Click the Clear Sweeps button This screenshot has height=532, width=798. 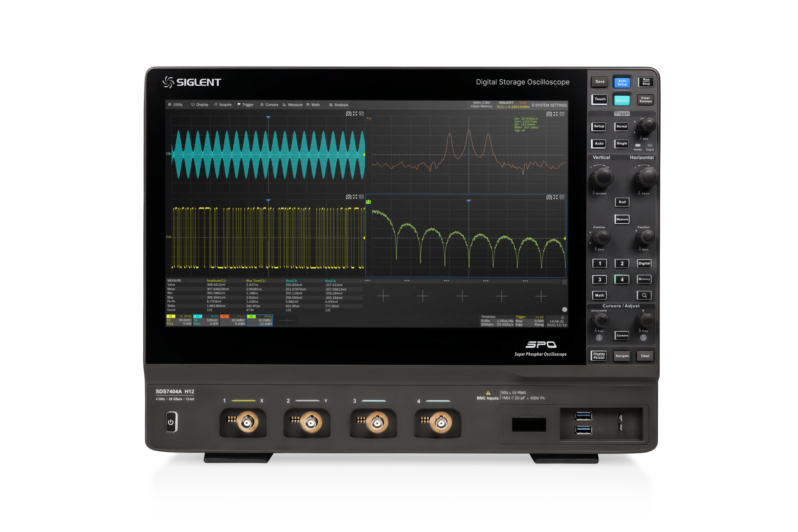click(x=645, y=100)
